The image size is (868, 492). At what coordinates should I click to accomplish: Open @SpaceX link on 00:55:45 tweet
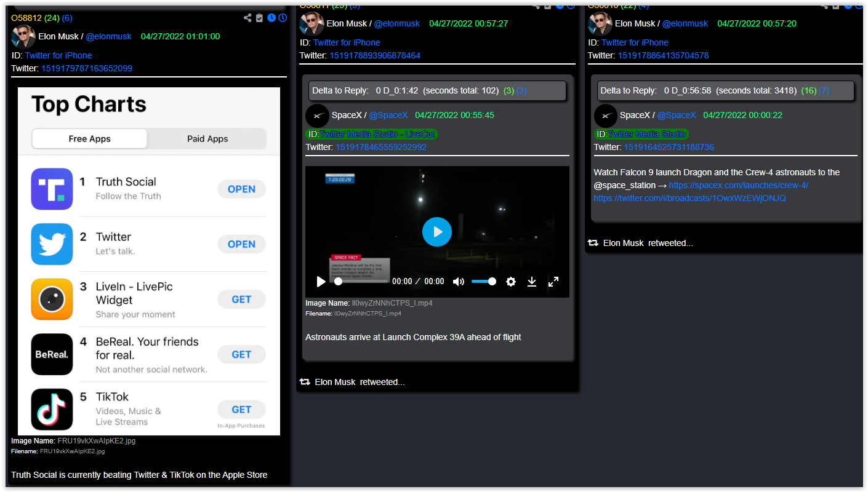388,115
